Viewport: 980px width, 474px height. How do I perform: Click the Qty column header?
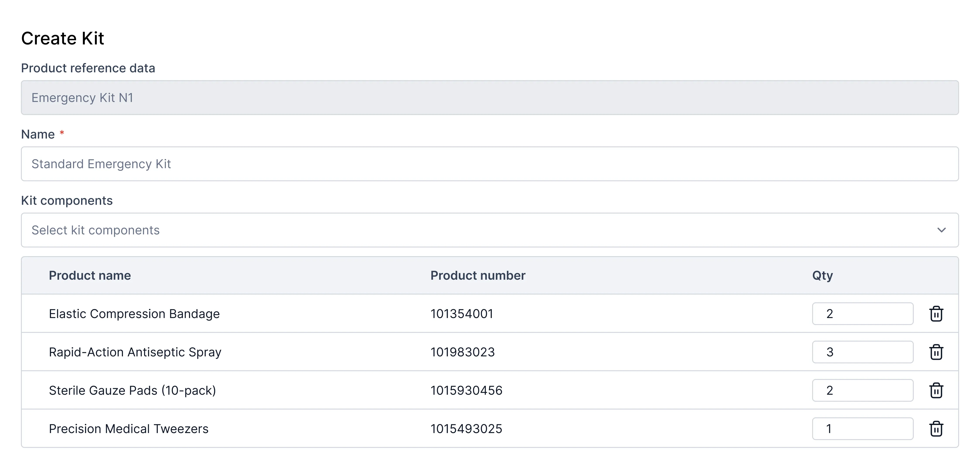pos(822,276)
